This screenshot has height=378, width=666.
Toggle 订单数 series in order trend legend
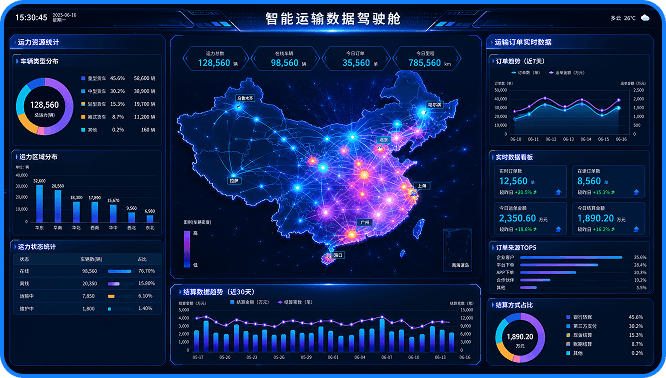[x=526, y=73]
